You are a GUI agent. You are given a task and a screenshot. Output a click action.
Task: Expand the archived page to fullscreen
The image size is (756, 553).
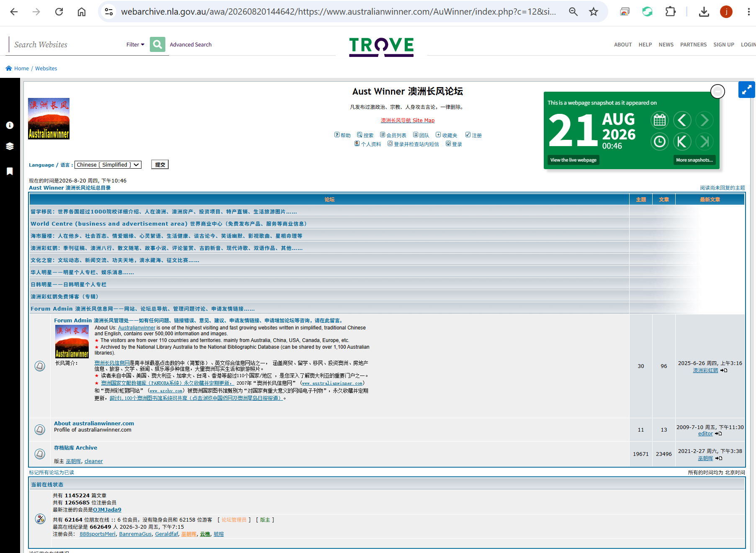click(746, 90)
